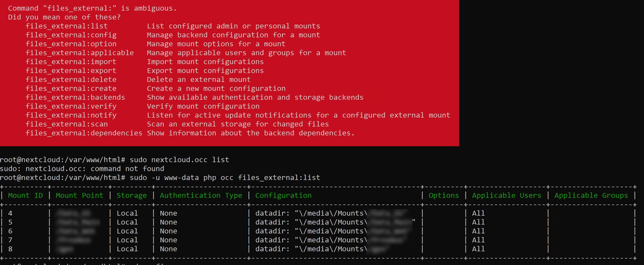Click "All" applicable users in mount 5 row
The height and width of the screenshot is (265, 644).
tap(478, 222)
